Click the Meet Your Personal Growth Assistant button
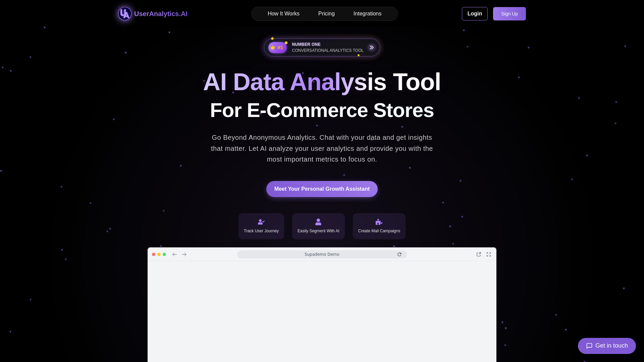 point(322,189)
